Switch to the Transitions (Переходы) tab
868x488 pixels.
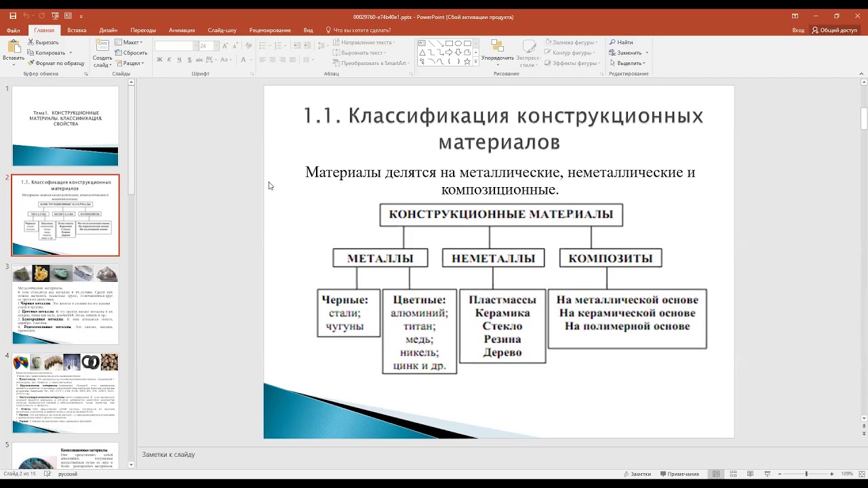coord(143,30)
